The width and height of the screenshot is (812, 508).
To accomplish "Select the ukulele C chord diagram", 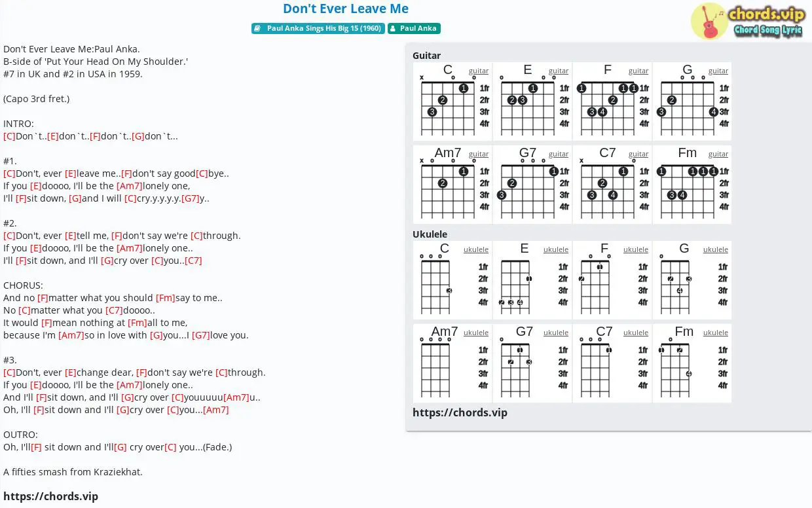I will click(x=452, y=280).
